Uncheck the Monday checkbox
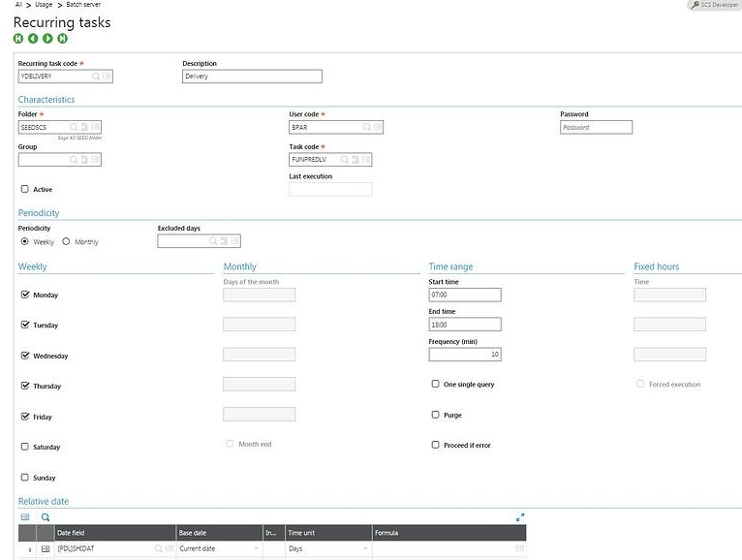742x560 pixels. (24, 295)
